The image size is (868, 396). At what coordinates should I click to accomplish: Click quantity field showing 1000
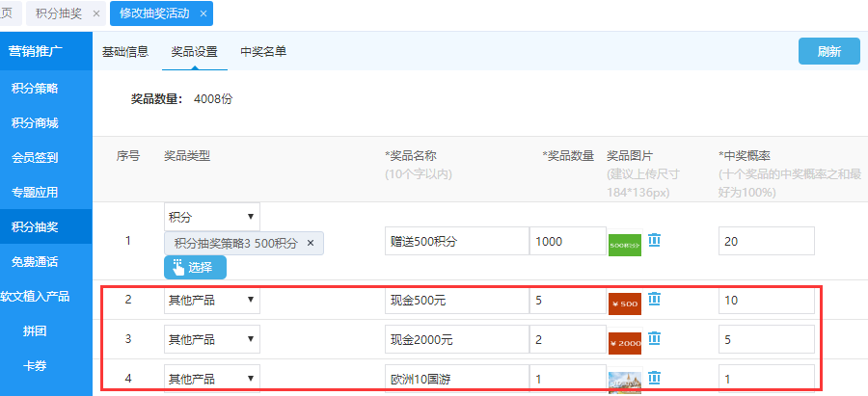[x=567, y=241]
